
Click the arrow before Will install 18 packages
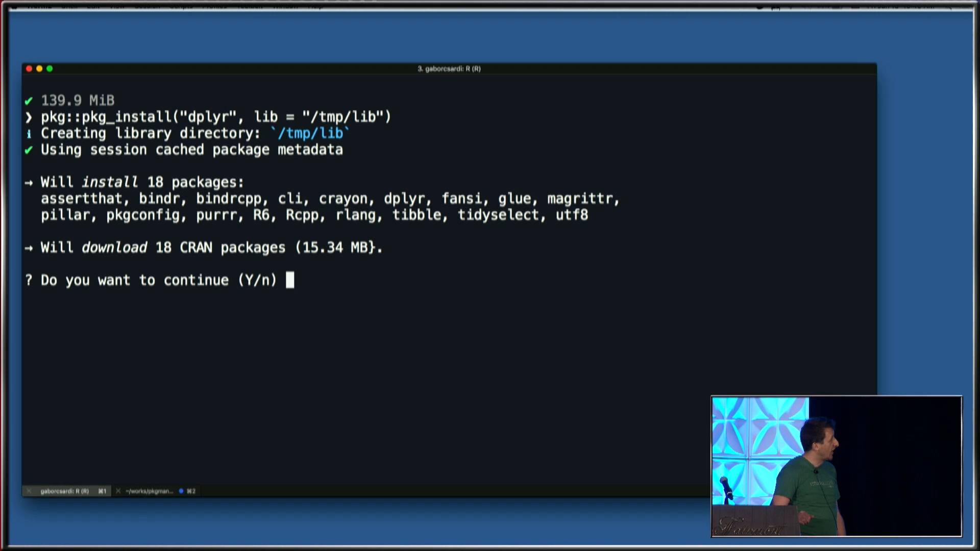(x=29, y=183)
